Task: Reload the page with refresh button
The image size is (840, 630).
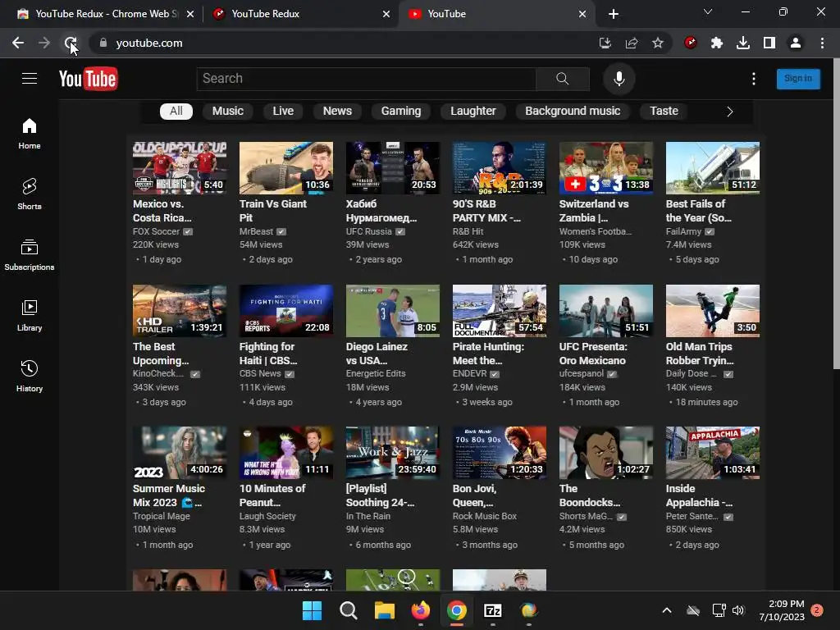Action: (71, 43)
